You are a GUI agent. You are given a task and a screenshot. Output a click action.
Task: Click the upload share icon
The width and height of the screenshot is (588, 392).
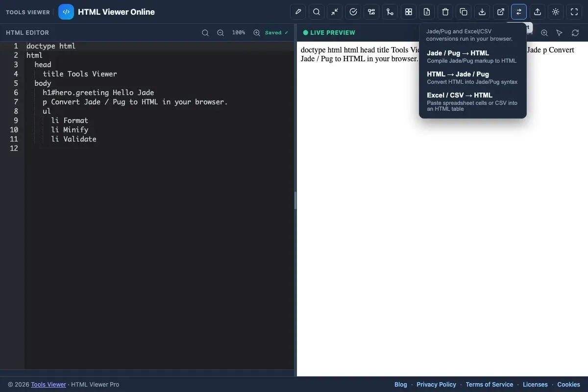(537, 12)
